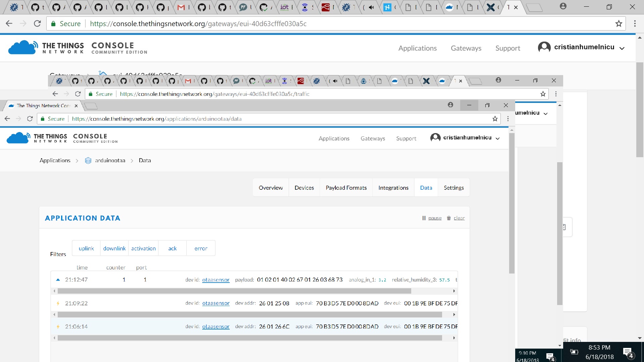Click arduinootaa in the breadcrumb
The width and height of the screenshot is (644, 362).
[110, 161]
